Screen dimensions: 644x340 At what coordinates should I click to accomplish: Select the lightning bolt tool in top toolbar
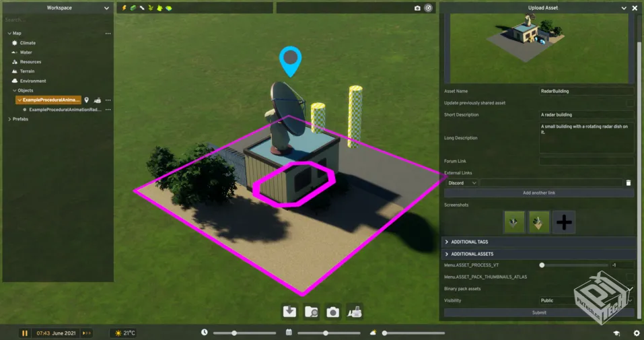(124, 8)
